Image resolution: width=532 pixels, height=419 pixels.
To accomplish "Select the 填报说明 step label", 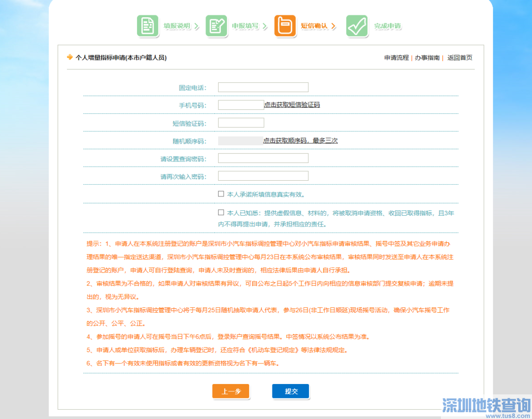I will coord(177,26).
